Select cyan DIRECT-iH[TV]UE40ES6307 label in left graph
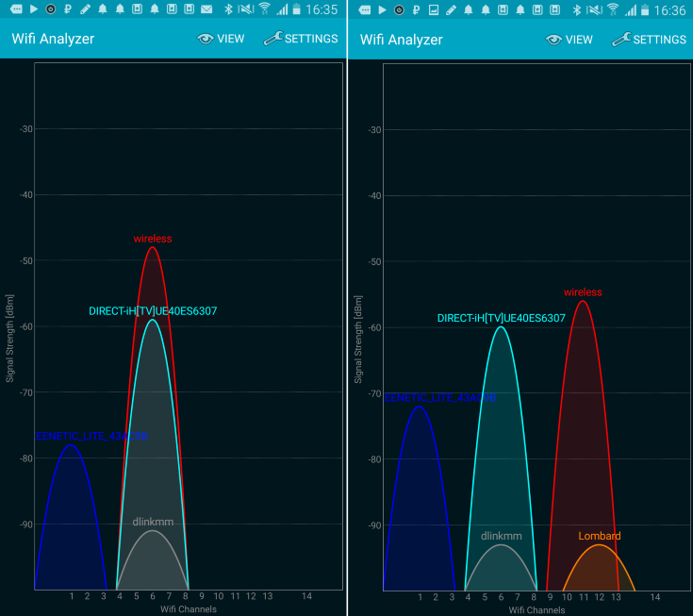 click(x=153, y=311)
